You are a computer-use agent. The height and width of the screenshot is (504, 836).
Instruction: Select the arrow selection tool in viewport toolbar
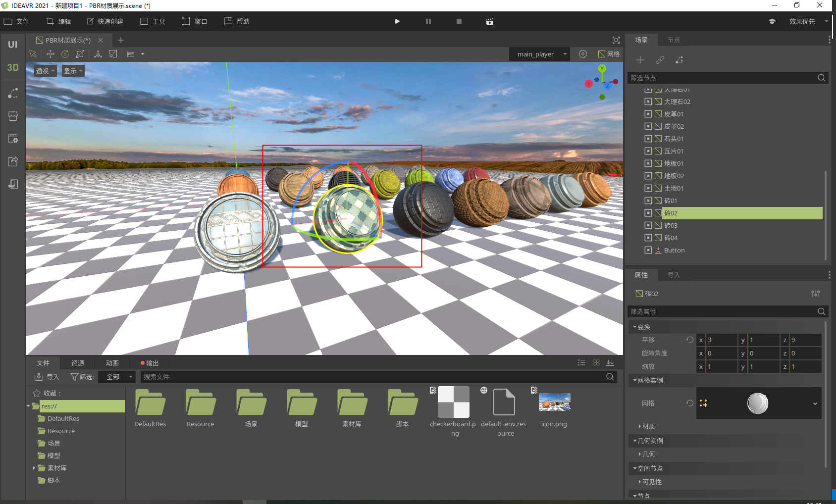point(33,54)
